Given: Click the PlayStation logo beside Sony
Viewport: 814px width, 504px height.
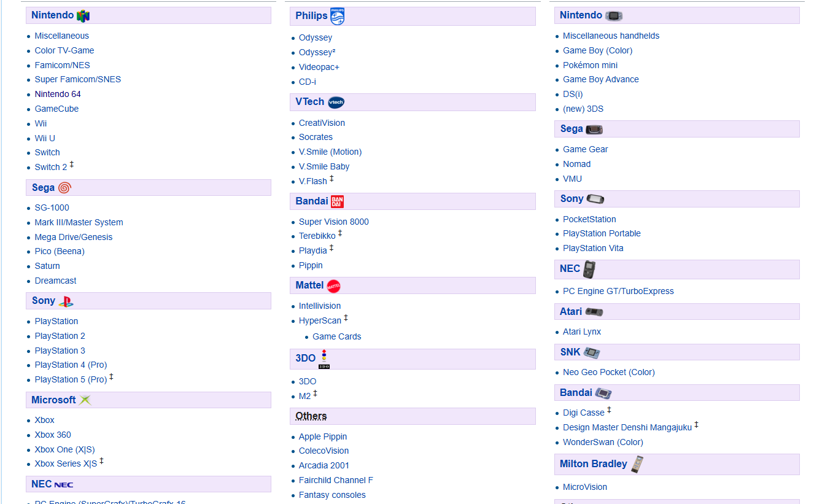Looking at the screenshot, I should [66, 301].
